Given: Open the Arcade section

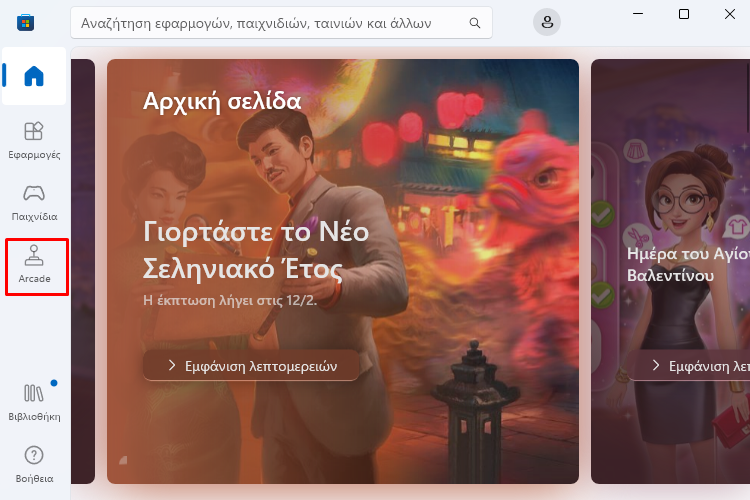Looking at the screenshot, I should click(x=34, y=265).
